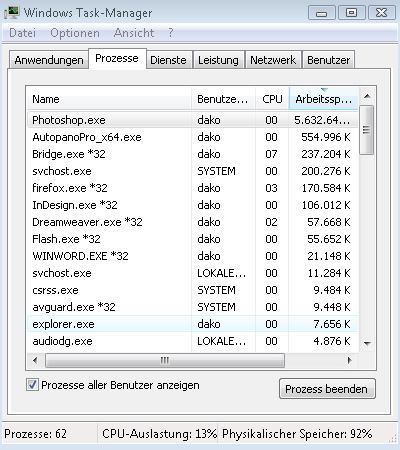The image size is (400, 450).
Task: Open the Ansicht menu
Action: tap(134, 33)
